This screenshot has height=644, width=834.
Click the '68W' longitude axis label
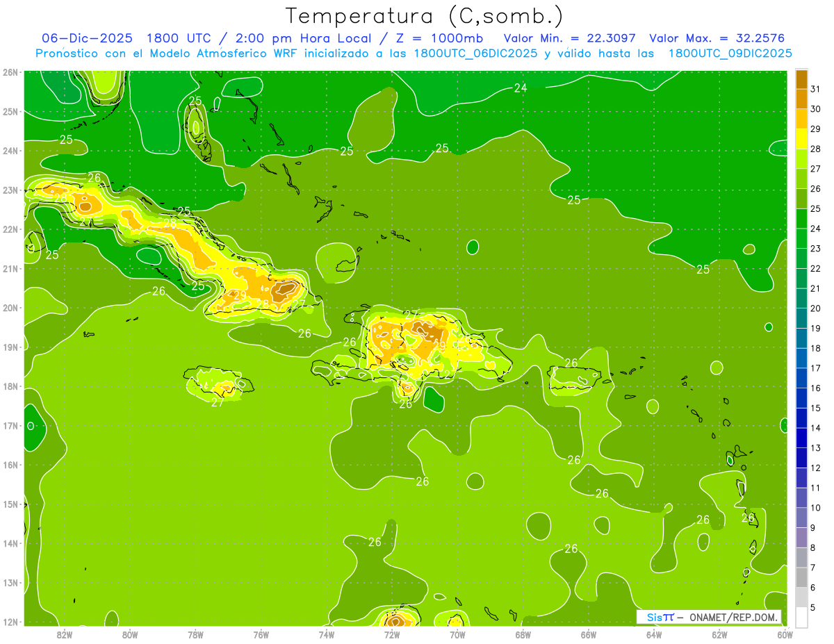[523, 634]
